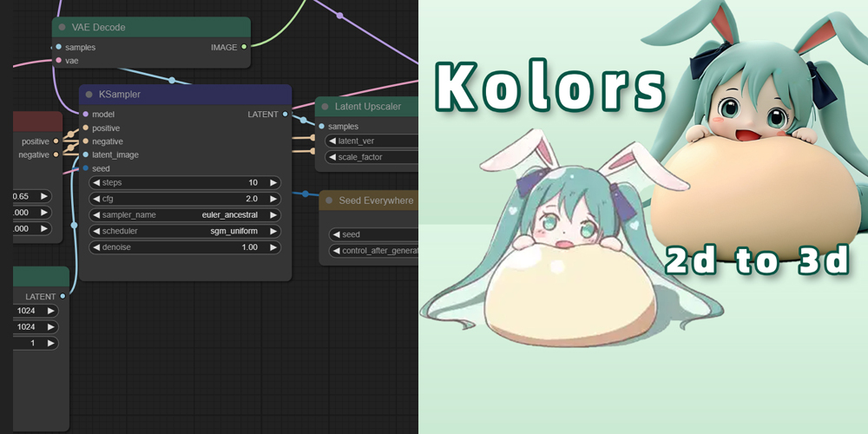
Task: Collapse the KSampler node via its title dot
Action: (89, 95)
